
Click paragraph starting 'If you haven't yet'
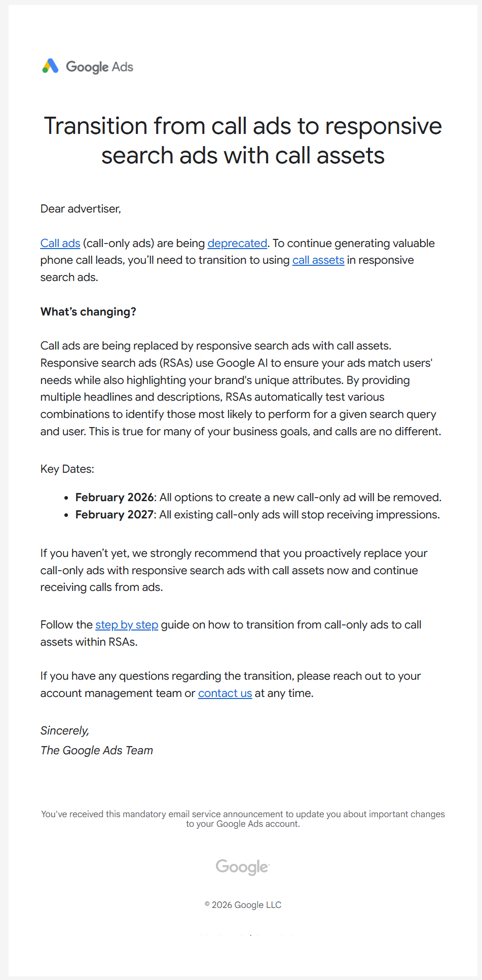click(x=234, y=571)
